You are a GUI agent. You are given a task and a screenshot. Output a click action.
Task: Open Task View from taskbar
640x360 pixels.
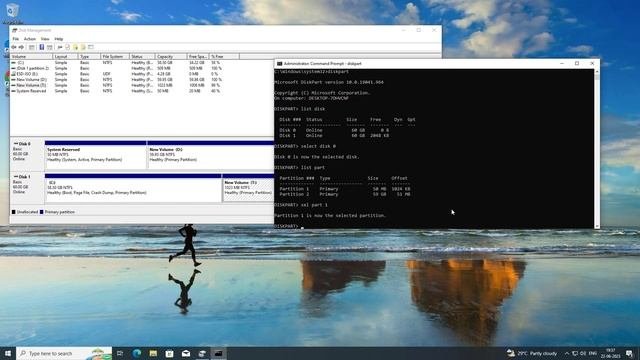tap(120, 353)
